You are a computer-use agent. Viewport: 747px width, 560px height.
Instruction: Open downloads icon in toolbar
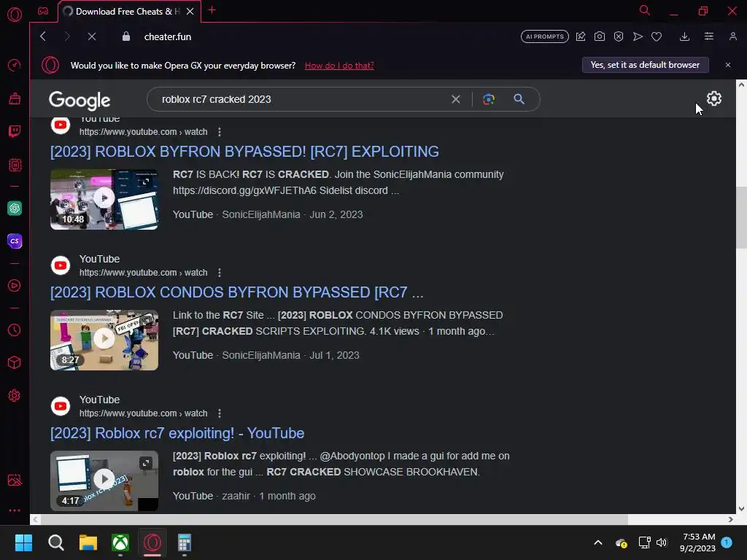pos(684,36)
